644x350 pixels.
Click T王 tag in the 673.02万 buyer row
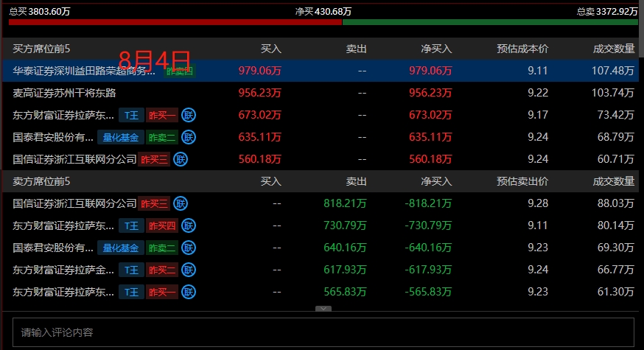point(131,116)
